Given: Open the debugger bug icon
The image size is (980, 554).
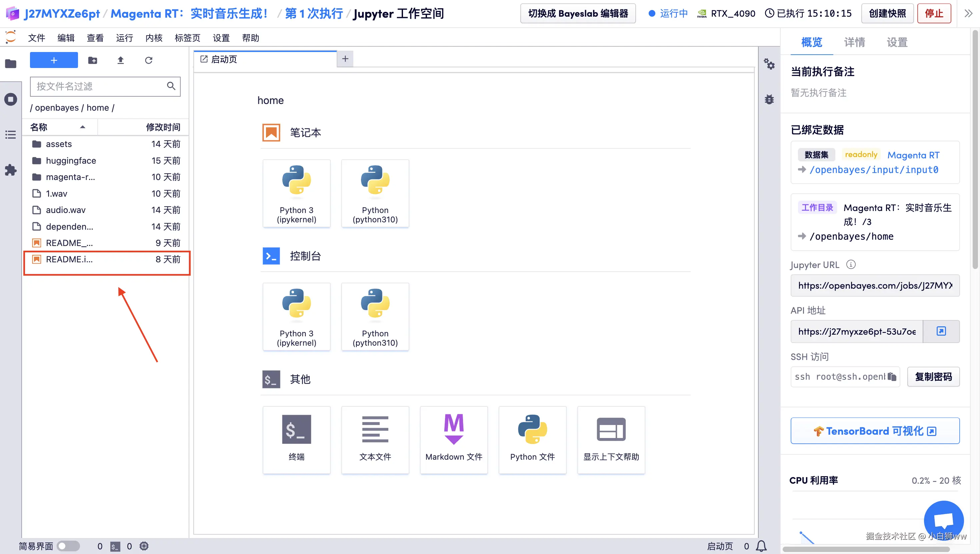Looking at the screenshot, I should pos(769,99).
